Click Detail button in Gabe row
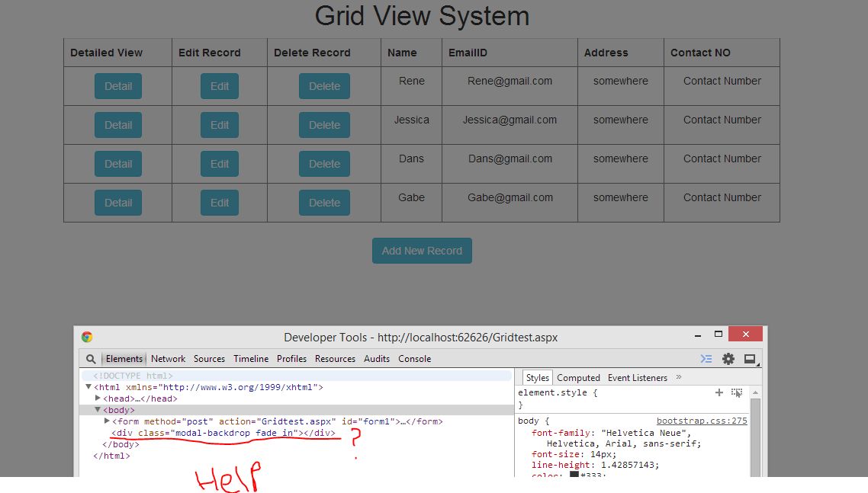 pos(118,203)
